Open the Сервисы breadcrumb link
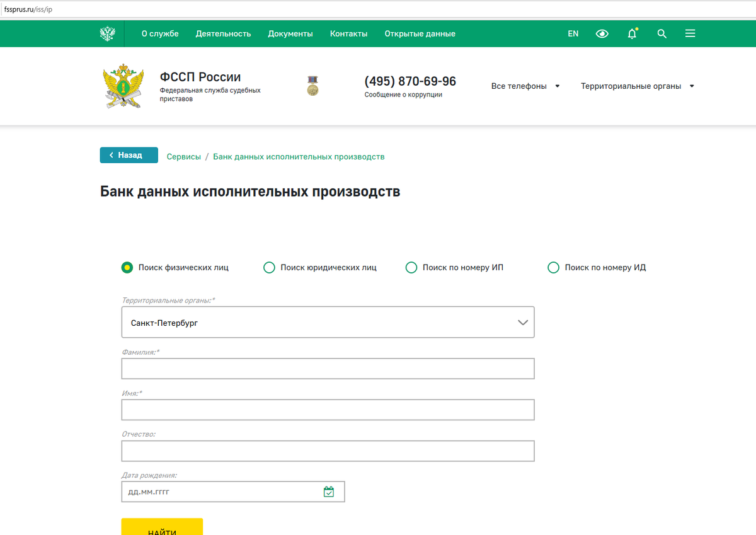 tap(183, 156)
